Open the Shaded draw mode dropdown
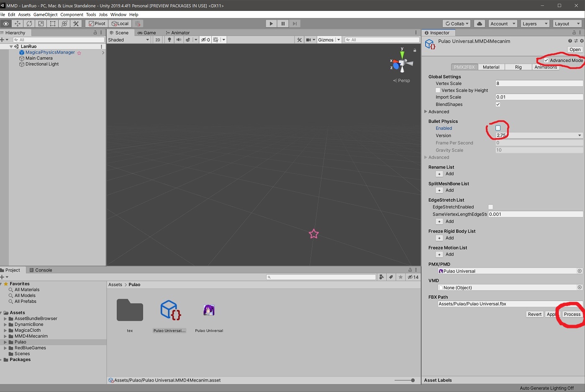The height and width of the screenshot is (392, 585). coord(129,40)
